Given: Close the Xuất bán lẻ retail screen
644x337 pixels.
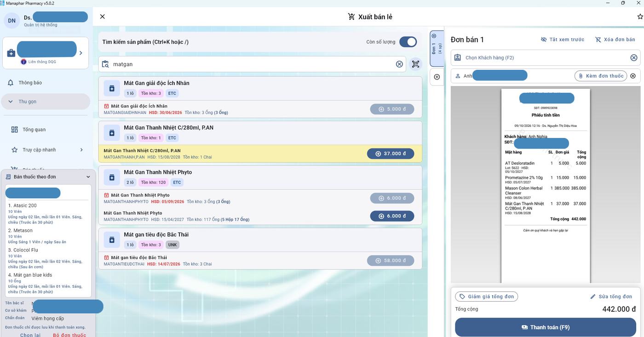Looking at the screenshot, I should tap(103, 17).
